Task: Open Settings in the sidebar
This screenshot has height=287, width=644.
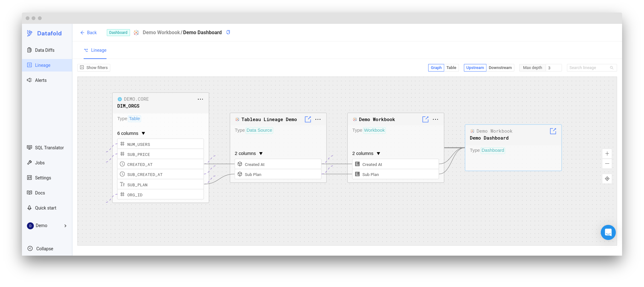Action: [x=47, y=178]
